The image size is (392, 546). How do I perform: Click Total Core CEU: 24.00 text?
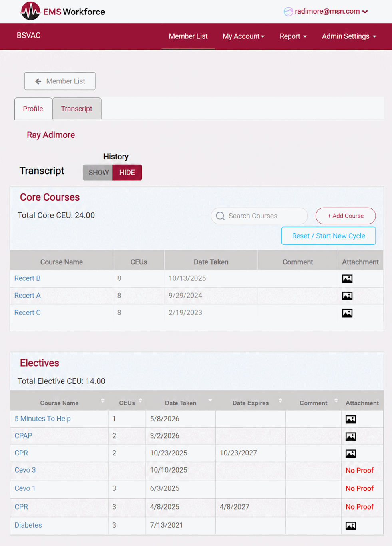(x=56, y=215)
